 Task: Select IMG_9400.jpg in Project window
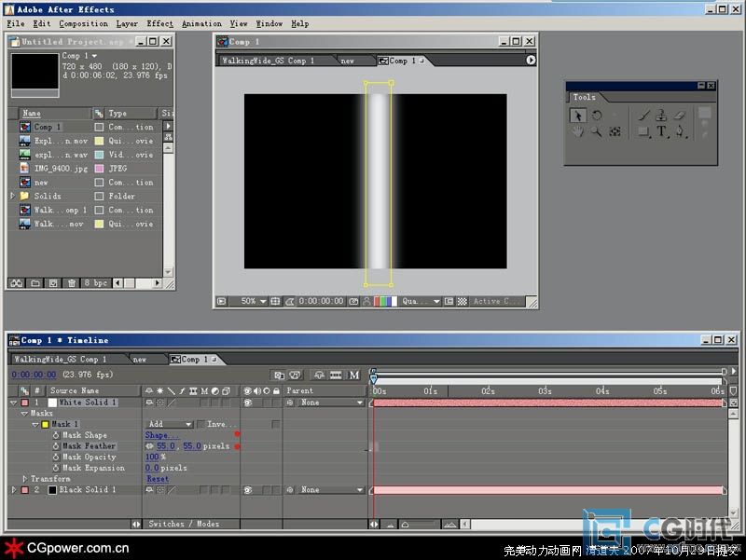pyautogui.click(x=61, y=169)
